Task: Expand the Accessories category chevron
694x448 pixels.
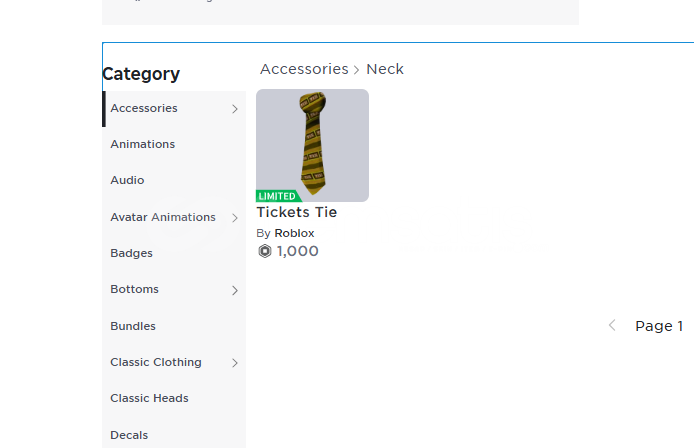Action: click(x=235, y=109)
